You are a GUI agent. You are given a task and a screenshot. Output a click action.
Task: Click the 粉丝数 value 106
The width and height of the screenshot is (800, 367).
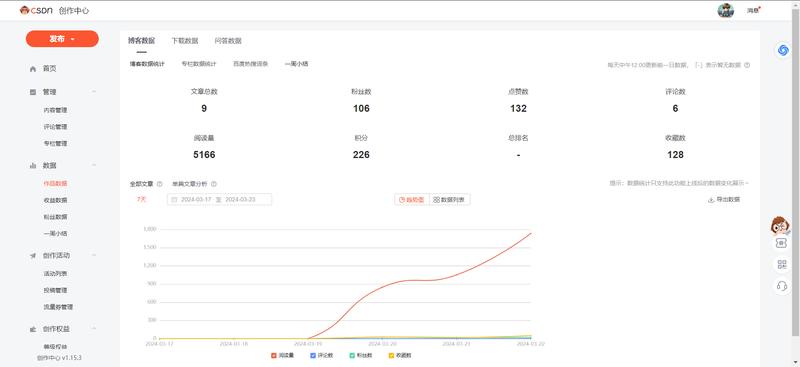click(361, 109)
